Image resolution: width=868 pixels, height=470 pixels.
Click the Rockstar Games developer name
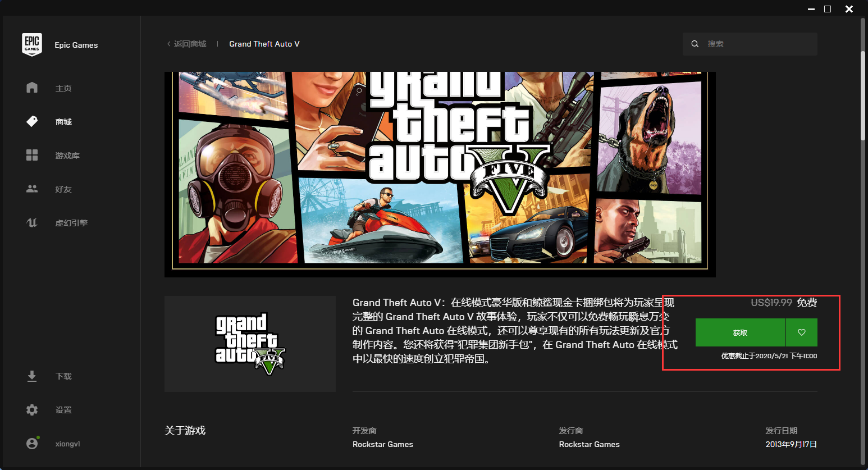[x=382, y=444]
